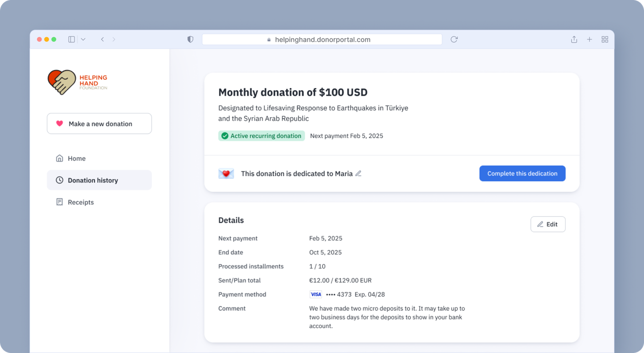Select Donation history in the sidebar
This screenshot has height=353, width=644.
(x=93, y=180)
